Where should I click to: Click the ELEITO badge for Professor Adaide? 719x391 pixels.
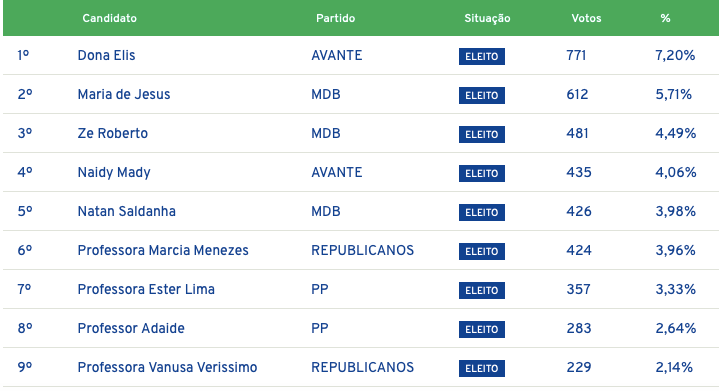481,329
